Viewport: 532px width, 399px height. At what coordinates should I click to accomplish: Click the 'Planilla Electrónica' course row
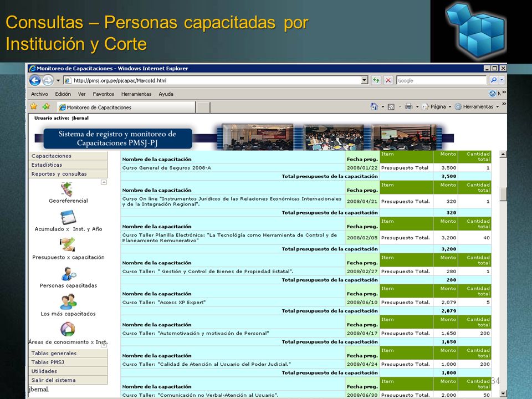click(233, 238)
